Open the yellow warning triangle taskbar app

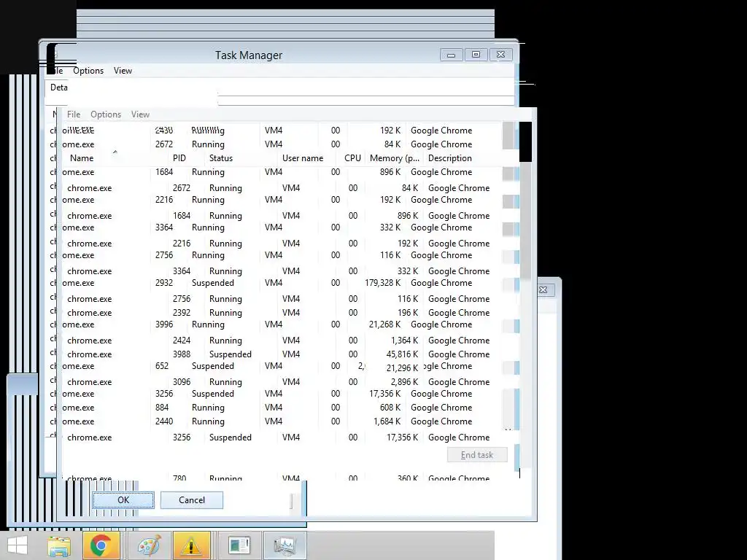coord(192,545)
